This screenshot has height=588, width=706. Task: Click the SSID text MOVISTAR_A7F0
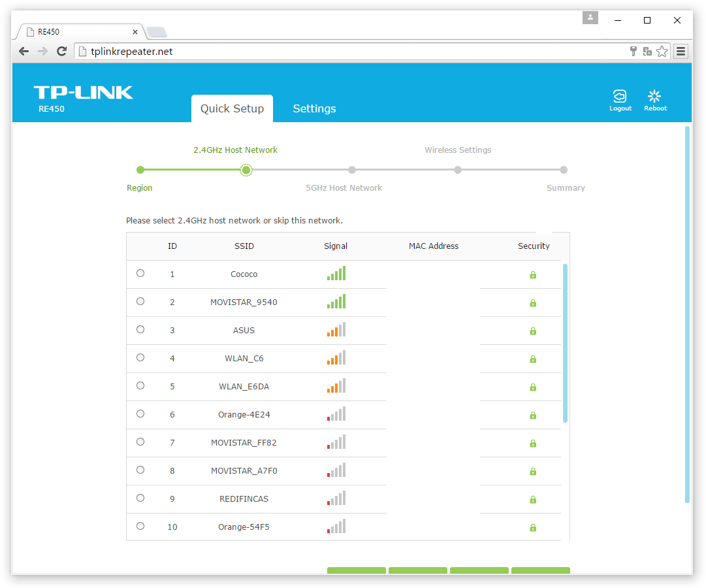click(244, 471)
